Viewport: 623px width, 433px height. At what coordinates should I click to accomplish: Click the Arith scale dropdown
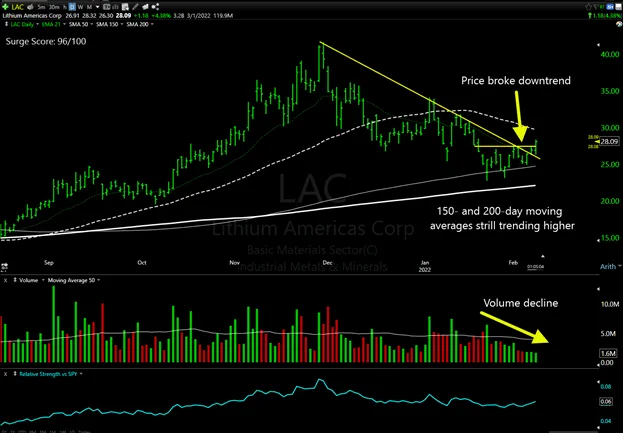[x=611, y=267]
